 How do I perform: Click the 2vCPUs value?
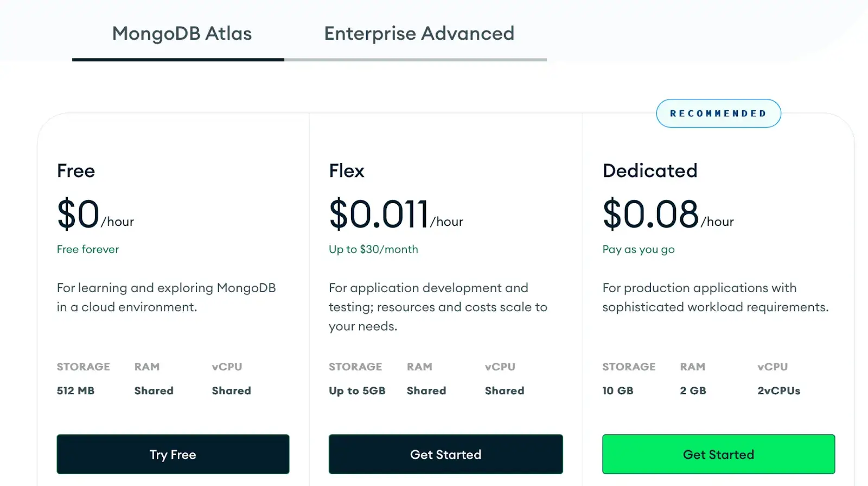[x=778, y=390]
